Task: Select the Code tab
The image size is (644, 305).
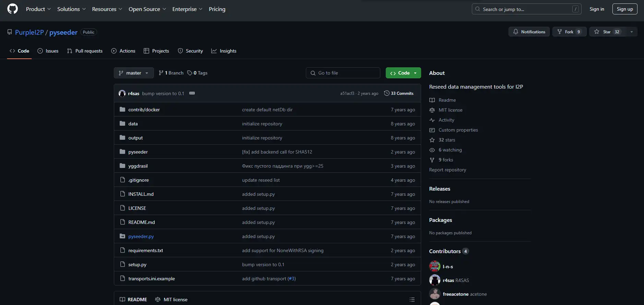Action: 19,51
